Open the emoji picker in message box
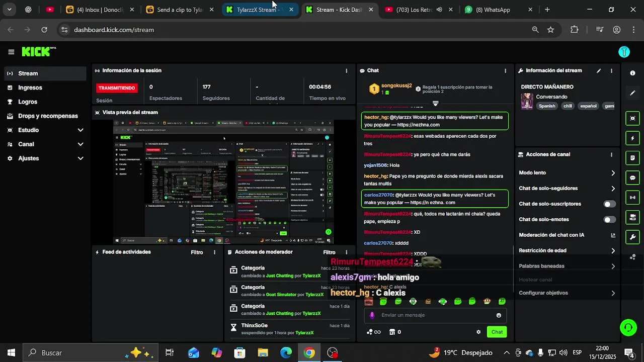This screenshot has width=644, height=362. coord(499,315)
